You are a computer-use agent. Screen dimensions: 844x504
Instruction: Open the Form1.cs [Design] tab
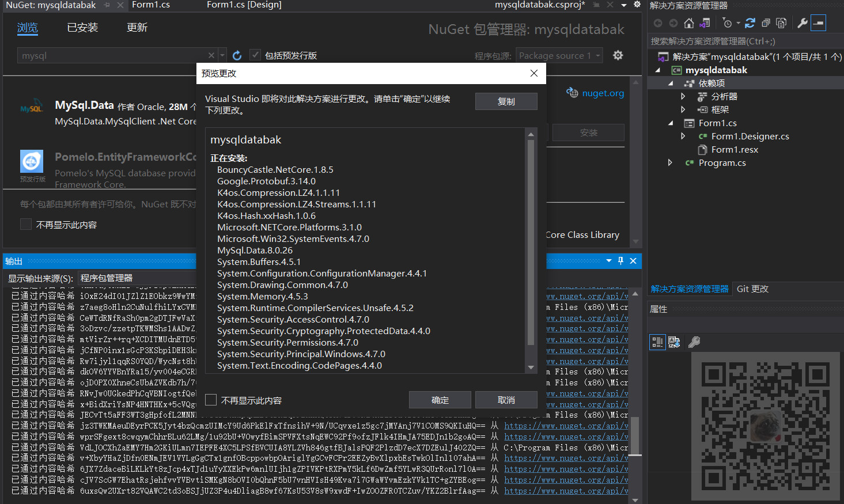coord(244,5)
